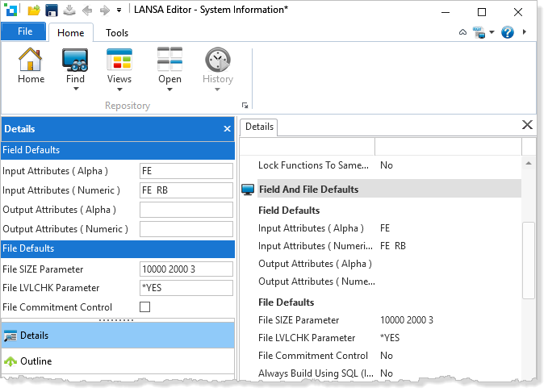This screenshot has width=548, height=392.
Task: Select the Lock Functions To Same... row
Action: tap(389, 165)
